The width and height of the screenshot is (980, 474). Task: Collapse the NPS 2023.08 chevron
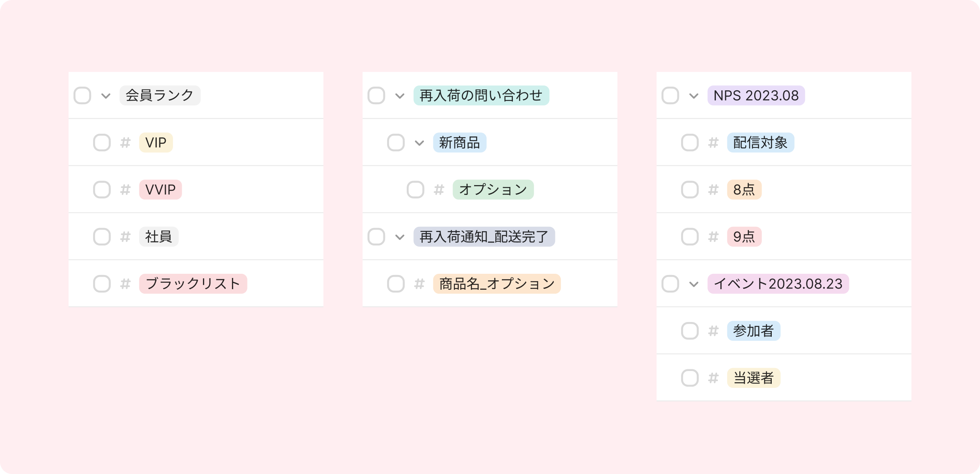[694, 96]
